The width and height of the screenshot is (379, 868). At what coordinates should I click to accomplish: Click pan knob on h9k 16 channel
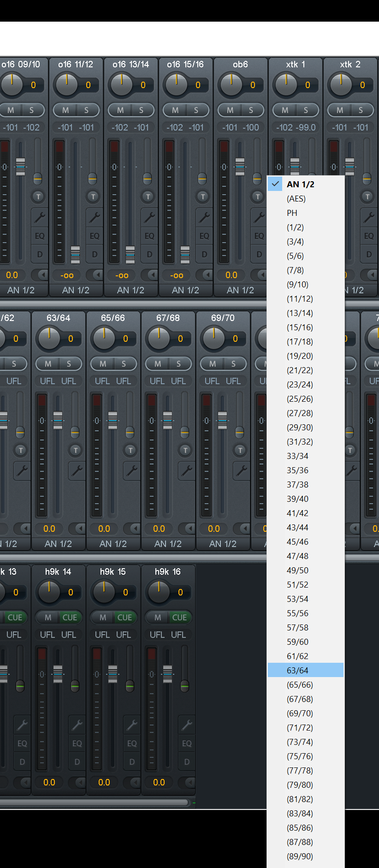159,592
